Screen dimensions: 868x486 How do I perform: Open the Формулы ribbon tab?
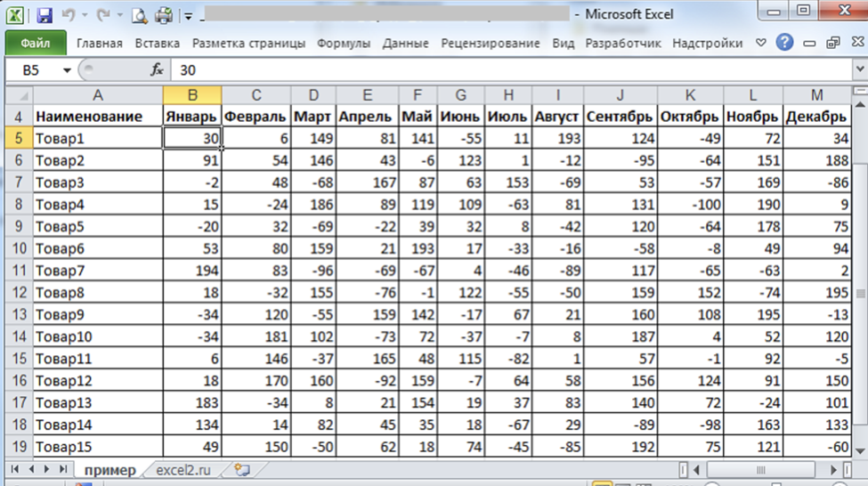(x=343, y=43)
